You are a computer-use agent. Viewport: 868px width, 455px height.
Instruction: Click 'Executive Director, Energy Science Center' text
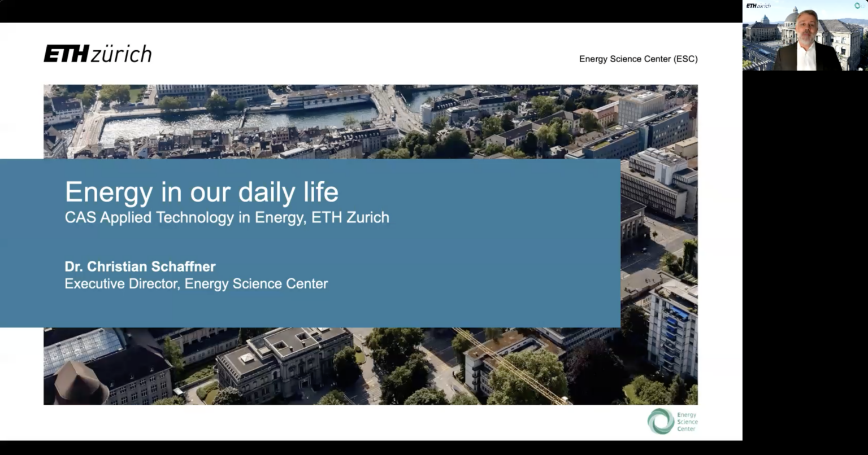tap(196, 283)
